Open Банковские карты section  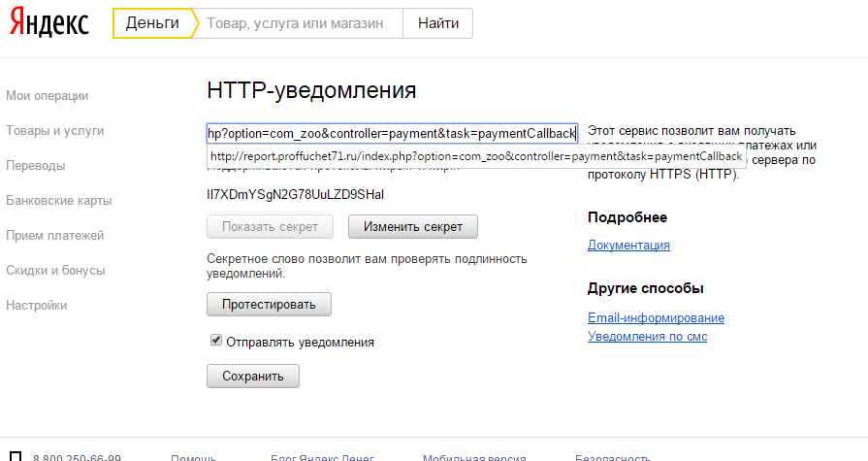pos(58,201)
